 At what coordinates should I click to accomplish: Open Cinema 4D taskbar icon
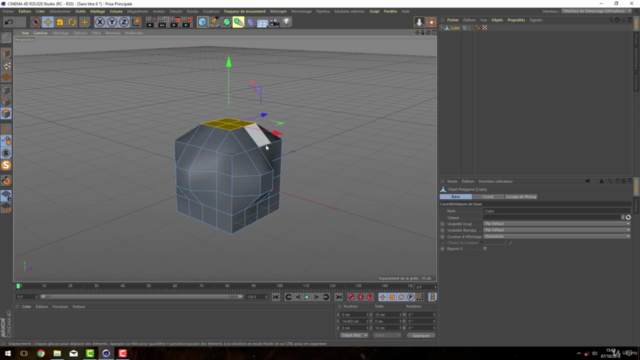[x=106, y=353]
